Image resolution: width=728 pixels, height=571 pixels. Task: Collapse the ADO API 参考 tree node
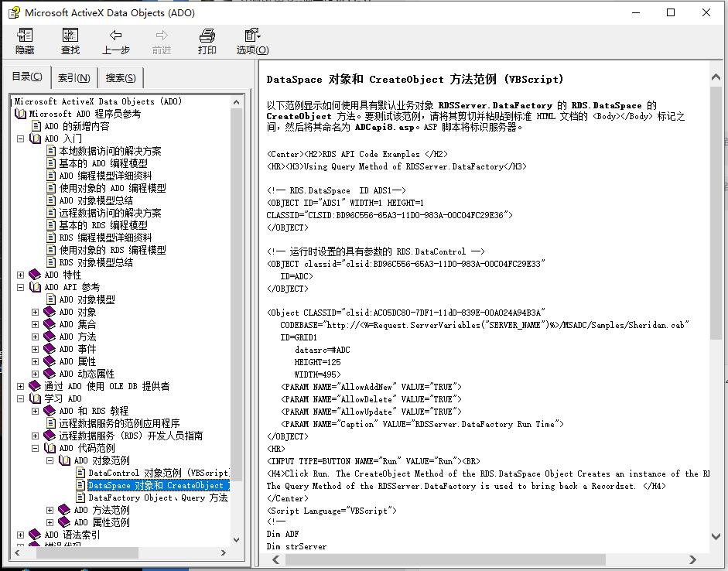point(20,287)
